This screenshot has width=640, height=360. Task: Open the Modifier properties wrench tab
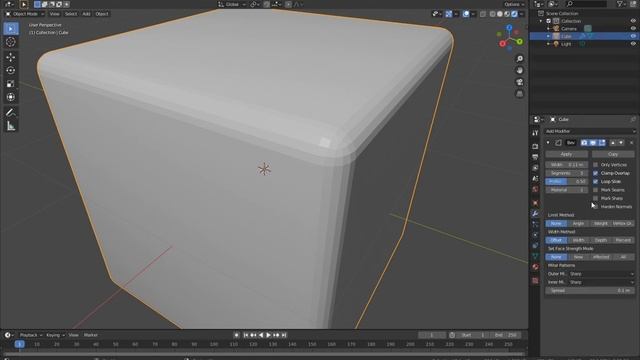(x=535, y=213)
